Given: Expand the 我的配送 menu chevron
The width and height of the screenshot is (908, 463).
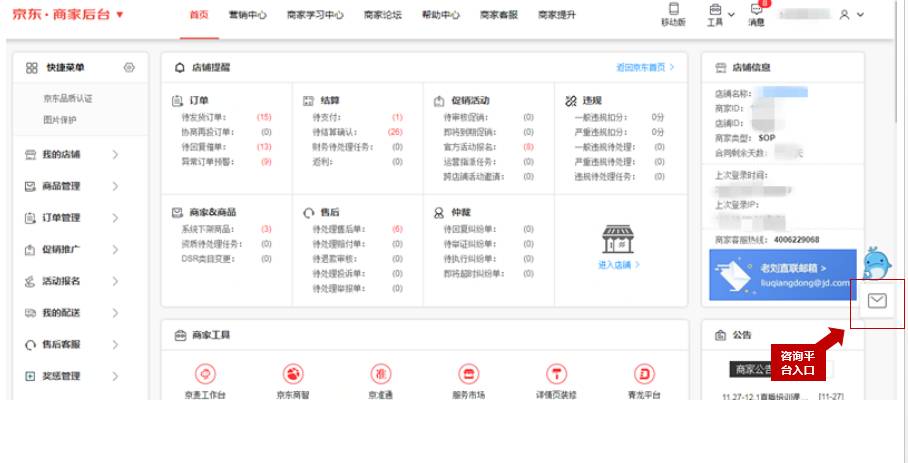Looking at the screenshot, I should tap(115, 313).
